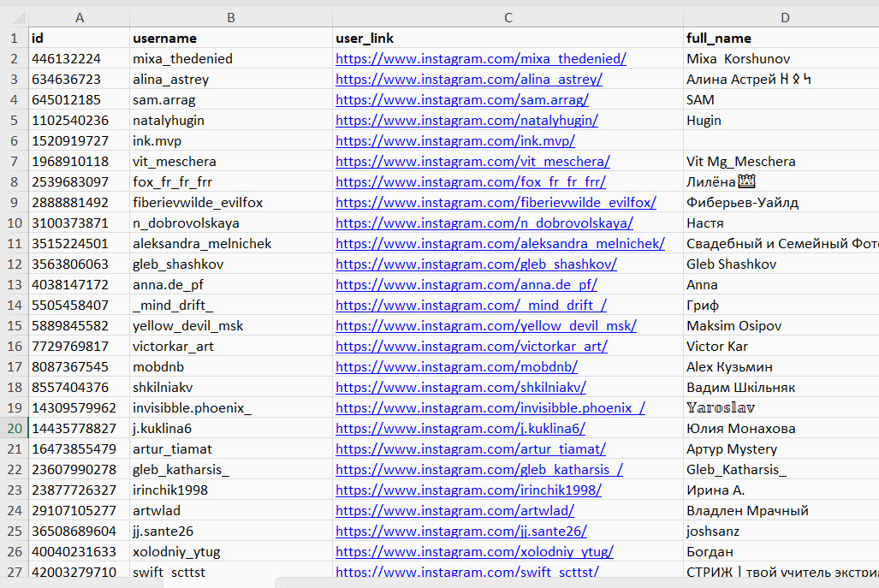Image resolution: width=879 pixels, height=588 pixels.
Task: Select column A header
Action: click(x=79, y=17)
